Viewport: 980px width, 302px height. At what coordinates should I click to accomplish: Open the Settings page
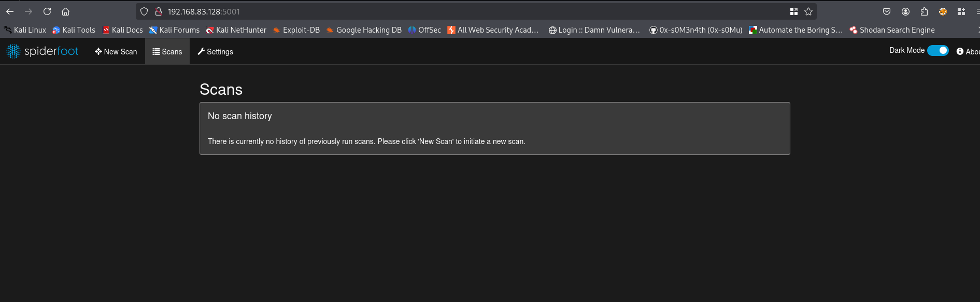215,52
